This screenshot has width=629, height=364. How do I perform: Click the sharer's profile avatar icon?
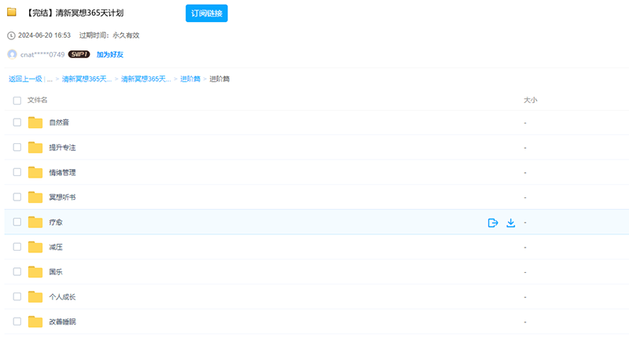[12, 54]
